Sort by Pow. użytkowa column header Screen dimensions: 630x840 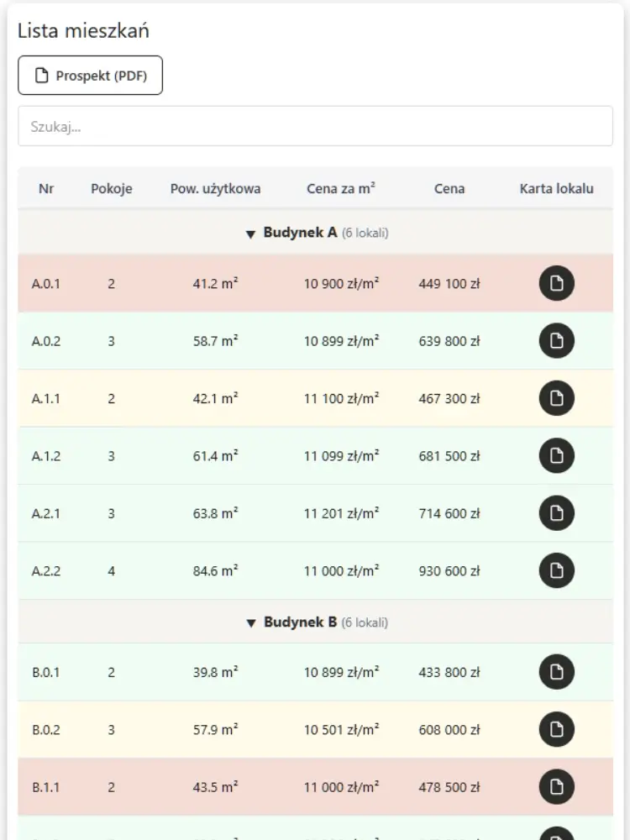pyautogui.click(x=215, y=188)
